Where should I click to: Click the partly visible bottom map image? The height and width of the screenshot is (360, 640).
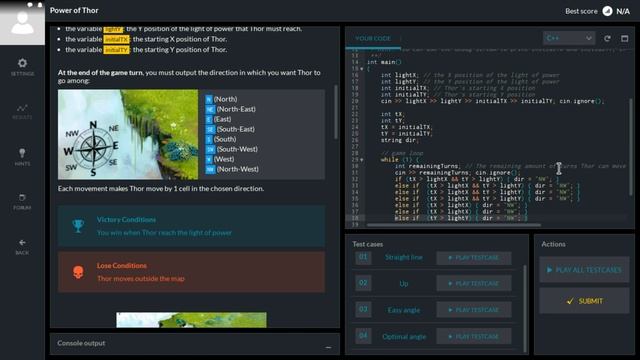(191, 320)
